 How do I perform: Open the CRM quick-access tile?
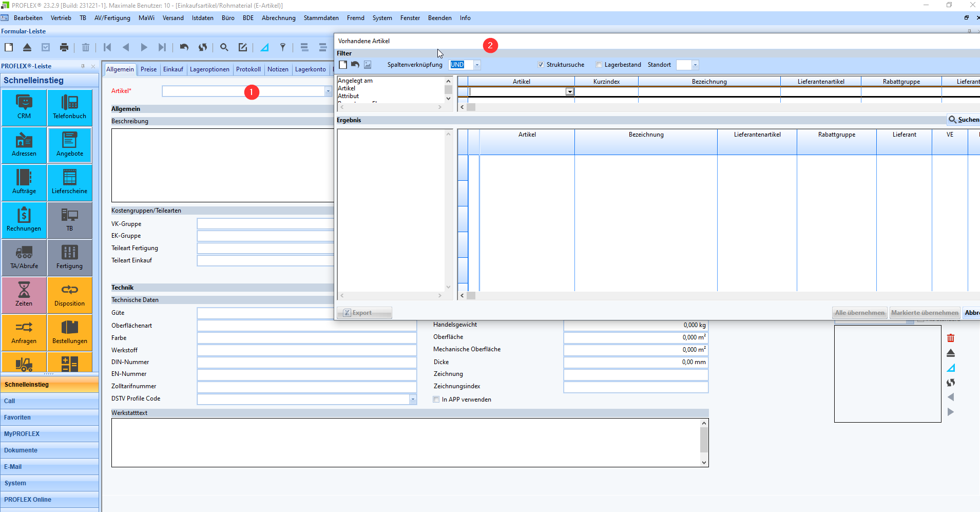tap(24, 107)
